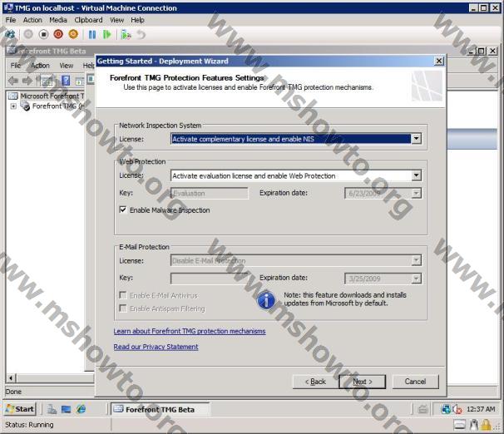The image size is (504, 434).
Task: Click the Cancel button
Action: (x=415, y=382)
